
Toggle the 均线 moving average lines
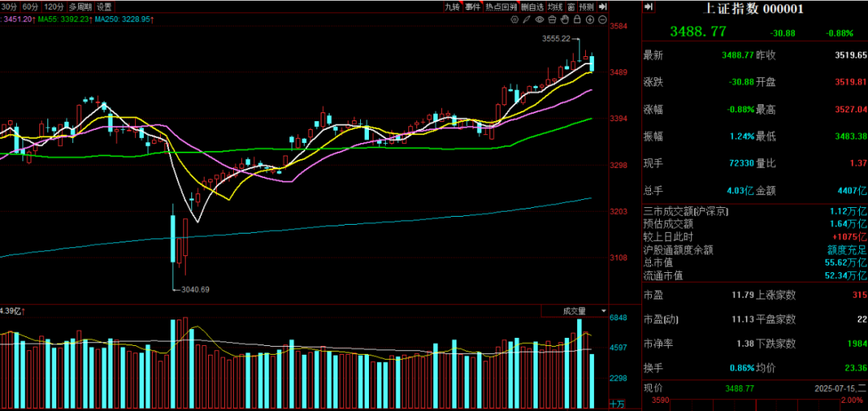(555, 6)
